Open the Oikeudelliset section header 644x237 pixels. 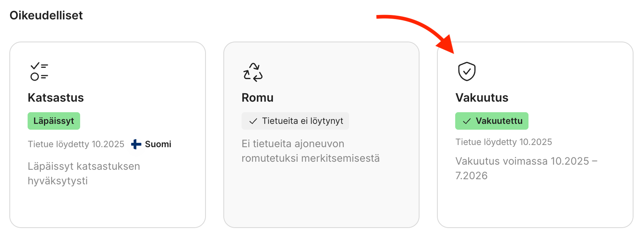(x=46, y=15)
